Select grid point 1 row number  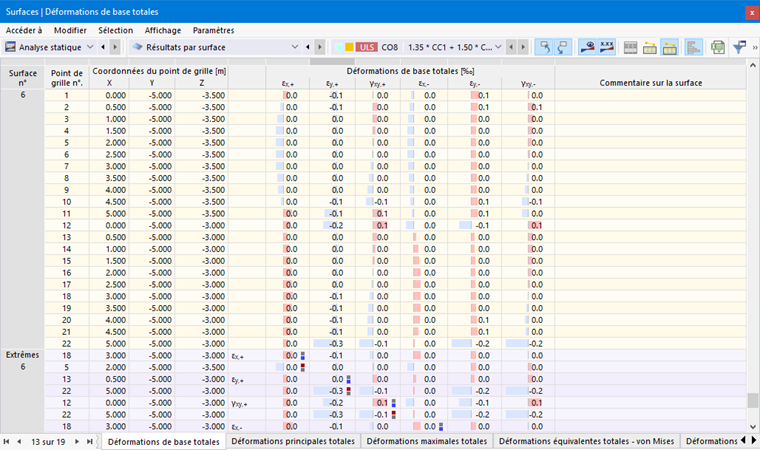click(66, 96)
